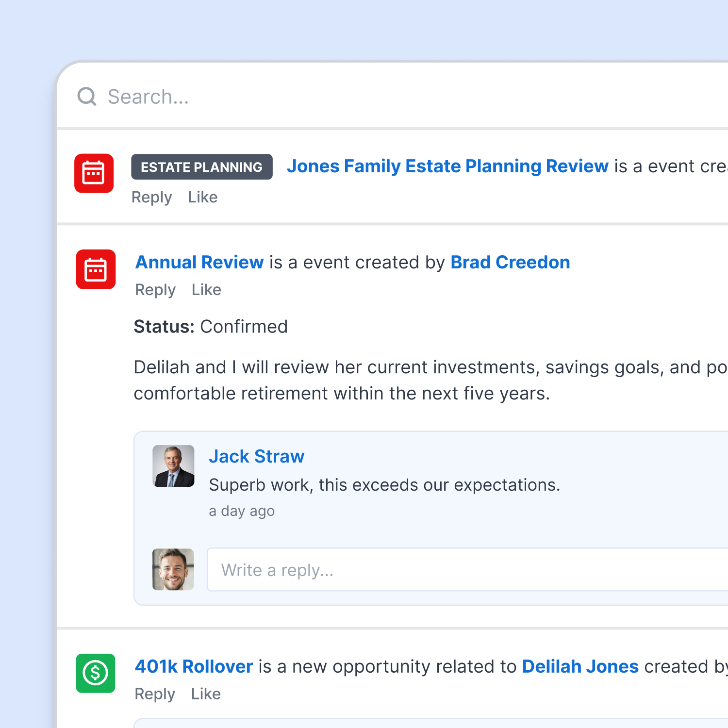Viewport: 728px width, 728px height.
Task: Click the Write a reply field
Action: click(x=467, y=569)
